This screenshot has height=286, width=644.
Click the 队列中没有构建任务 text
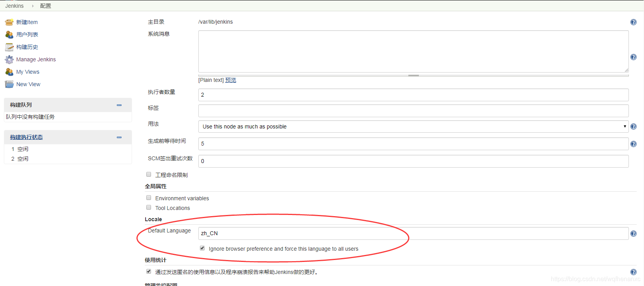coord(30,117)
